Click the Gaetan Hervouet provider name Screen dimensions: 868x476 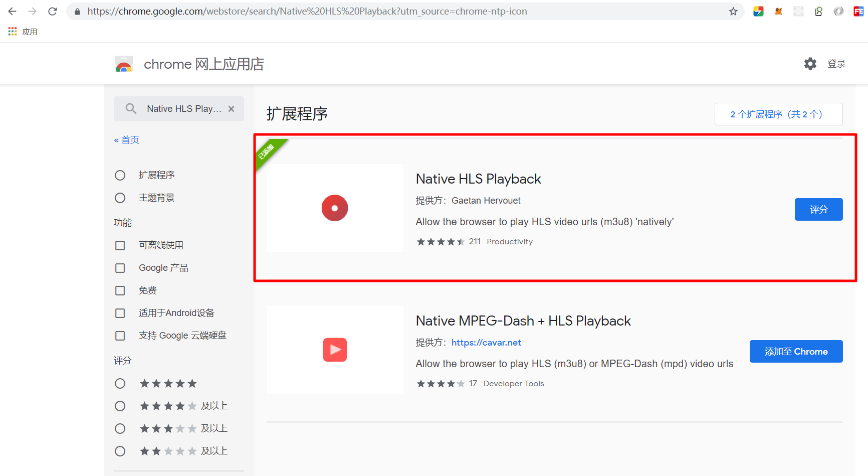coord(486,201)
